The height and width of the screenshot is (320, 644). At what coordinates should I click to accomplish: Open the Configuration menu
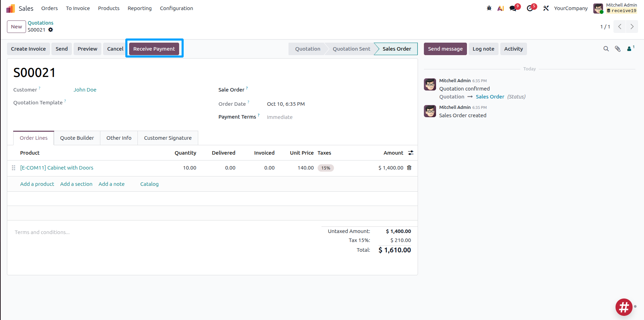176,8
